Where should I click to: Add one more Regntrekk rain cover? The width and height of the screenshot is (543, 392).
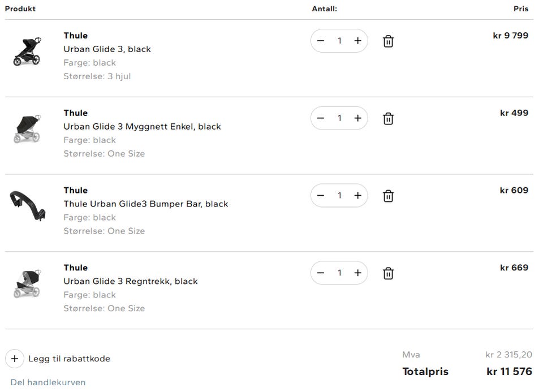tap(357, 273)
